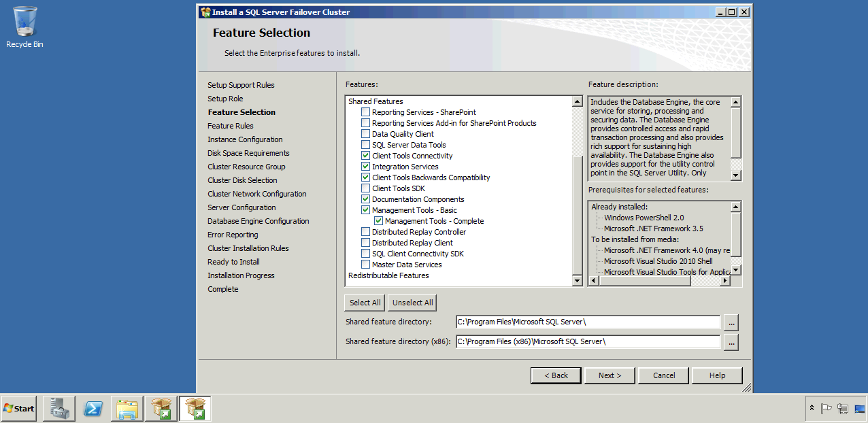The height and width of the screenshot is (423, 868).
Task: Launch Windows PowerShell from the taskbar
Action: [x=93, y=409]
